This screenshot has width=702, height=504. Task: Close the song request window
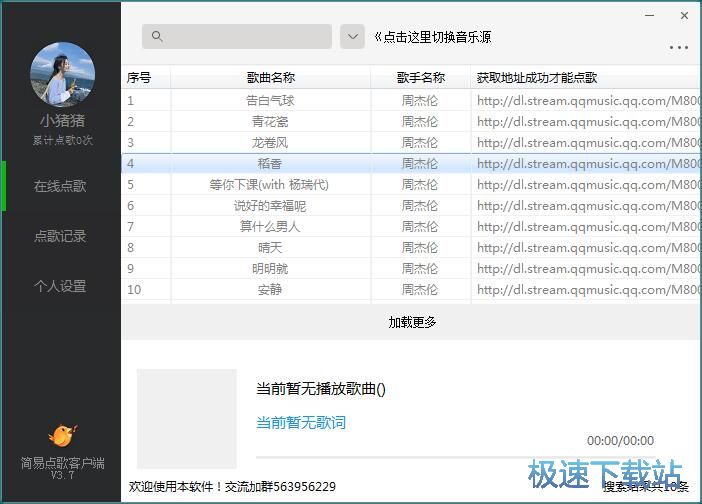click(x=685, y=16)
